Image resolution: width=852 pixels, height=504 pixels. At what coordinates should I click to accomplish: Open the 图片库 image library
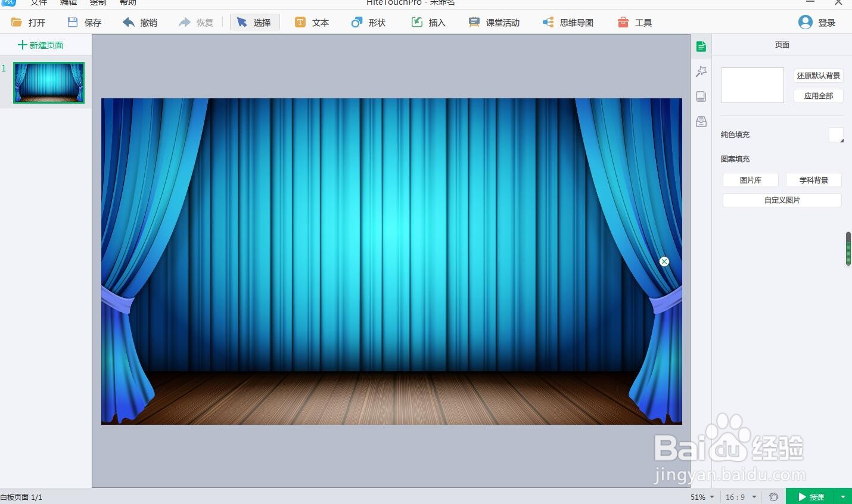click(x=751, y=180)
